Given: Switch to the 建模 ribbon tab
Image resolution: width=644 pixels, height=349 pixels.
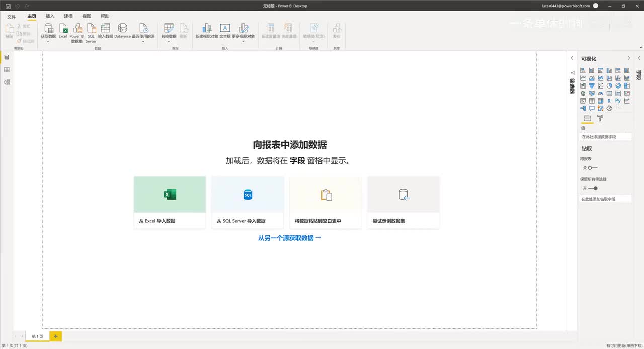Looking at the screenshot, I should pyautogui.click(x=68, y=16).
